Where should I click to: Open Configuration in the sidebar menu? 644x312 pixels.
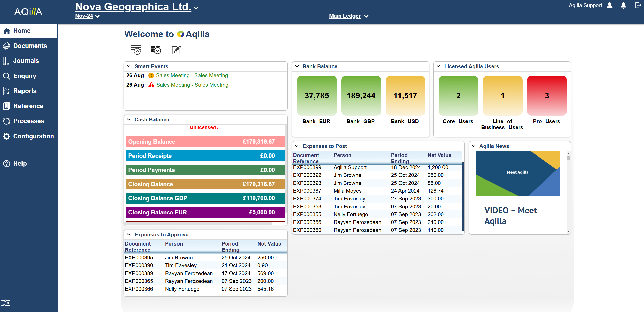pos(33,136)
